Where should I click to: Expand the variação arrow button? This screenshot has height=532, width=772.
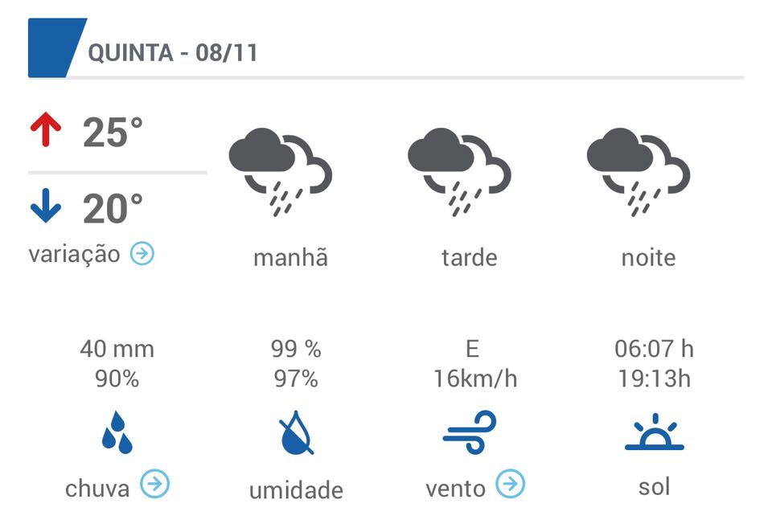142,253
